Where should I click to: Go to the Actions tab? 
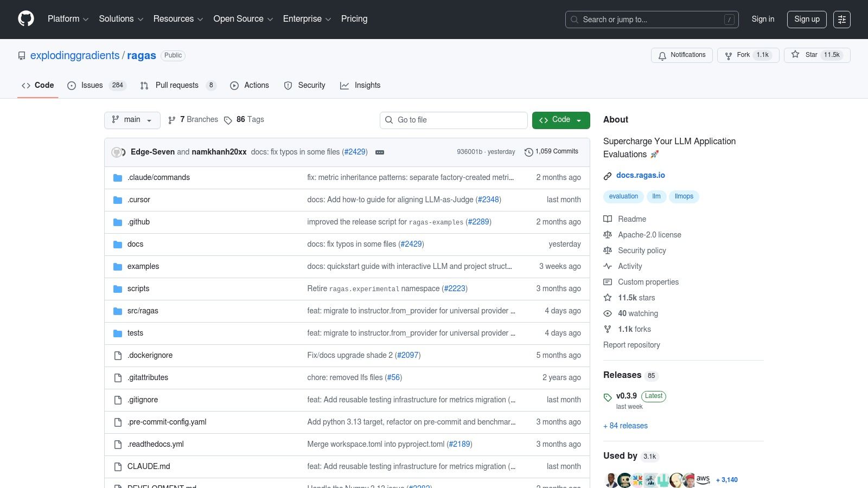[x=250, y=85]
